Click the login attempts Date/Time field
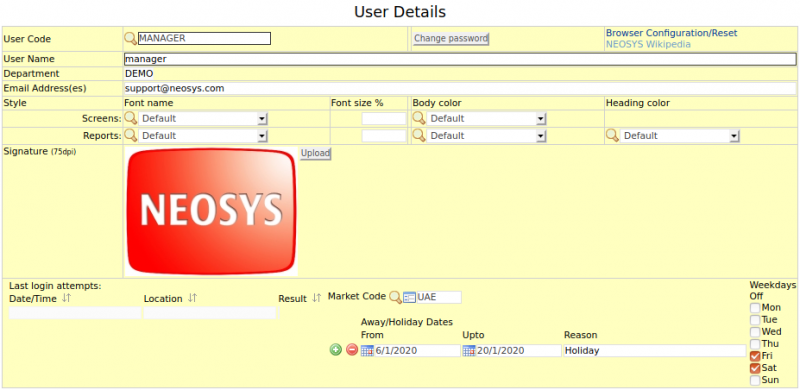 point(75,313)
